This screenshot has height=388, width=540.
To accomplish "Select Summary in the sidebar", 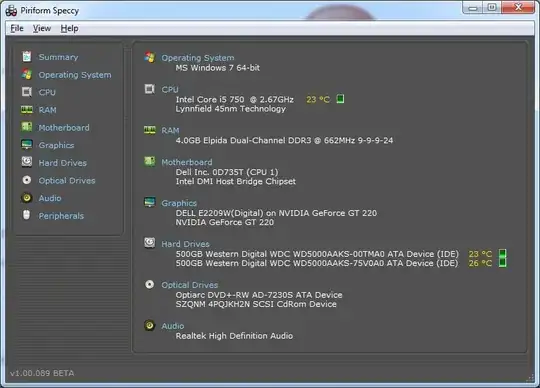I will [x=58, y=57].
